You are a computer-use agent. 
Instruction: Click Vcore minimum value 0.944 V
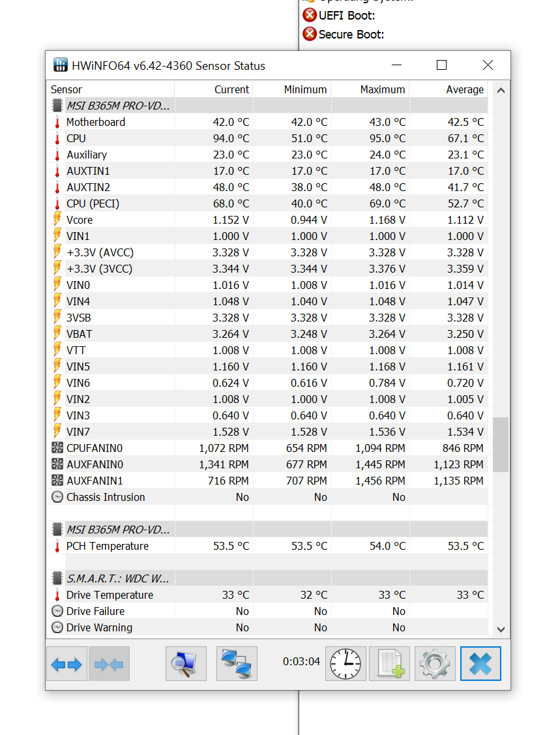[309, 220]
